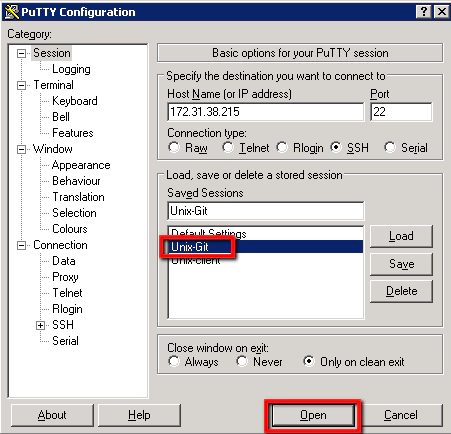Viewport: 451px width, 434px height.
Task: Open the Selection settings category
Action: pyautogui.click(x=74, y=213)
